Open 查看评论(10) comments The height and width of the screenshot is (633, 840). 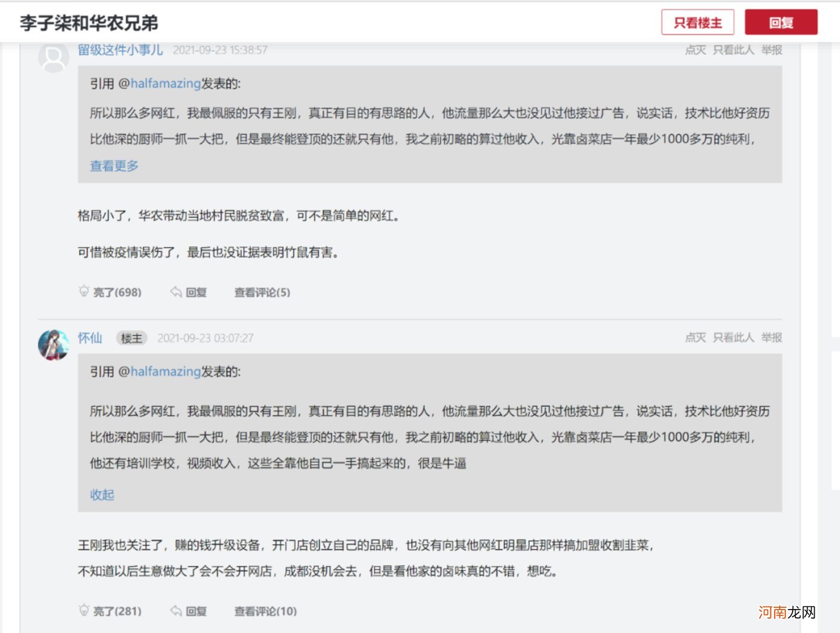265,611
